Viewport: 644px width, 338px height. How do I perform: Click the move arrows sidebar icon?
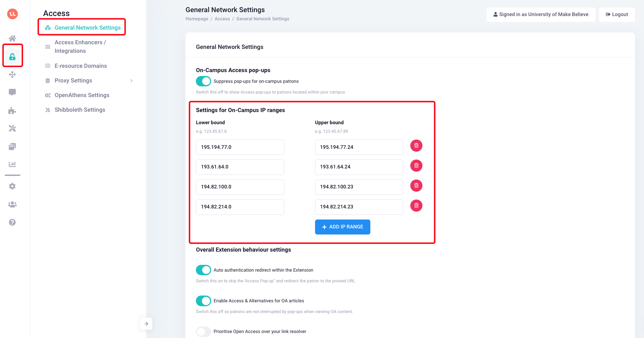tap(12, 75)
